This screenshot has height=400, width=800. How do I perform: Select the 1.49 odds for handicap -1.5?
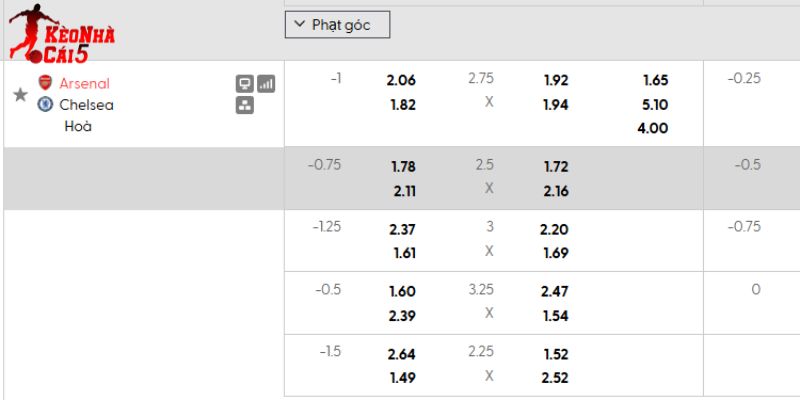coord(401,376)
